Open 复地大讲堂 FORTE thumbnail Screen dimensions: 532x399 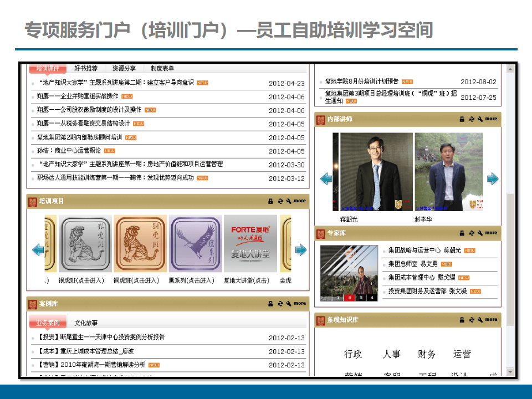[250, 243]
